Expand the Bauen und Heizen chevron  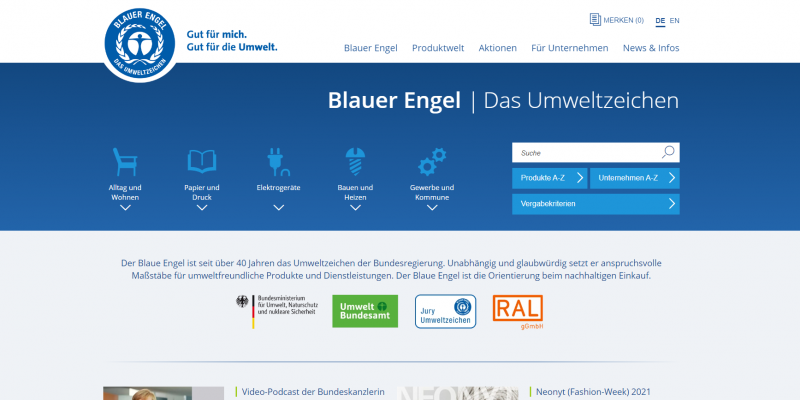click(x=356, y=208)
